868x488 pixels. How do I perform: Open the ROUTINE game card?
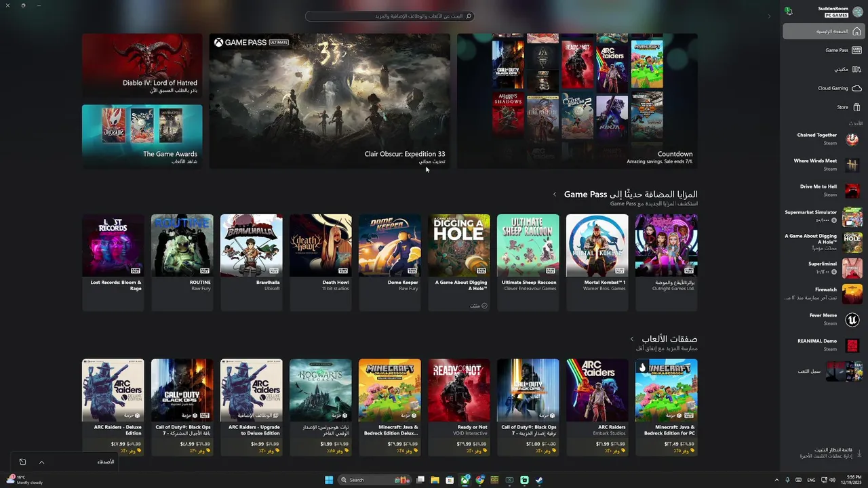[182, 262]
